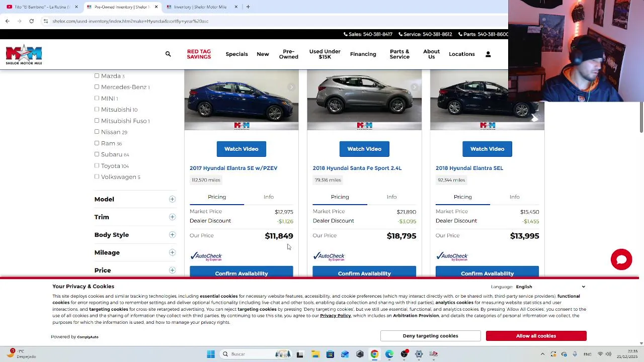Click Allow all cookies button

(536, 336)
